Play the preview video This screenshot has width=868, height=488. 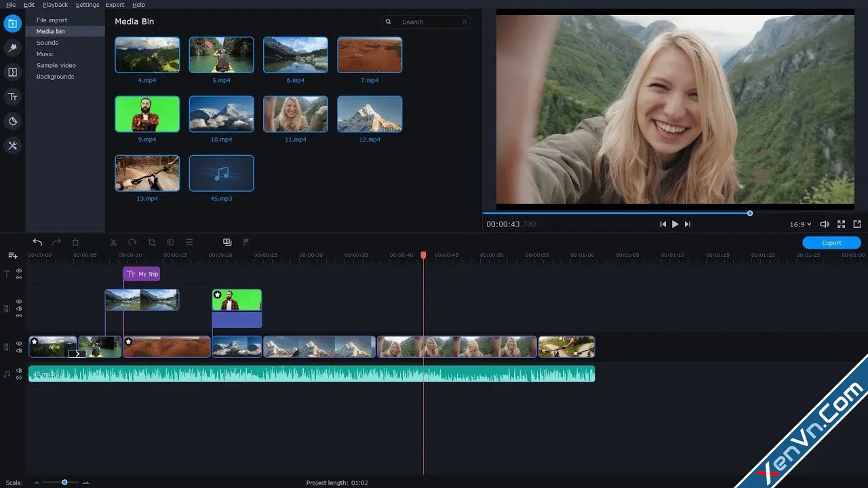pos(675,224)
